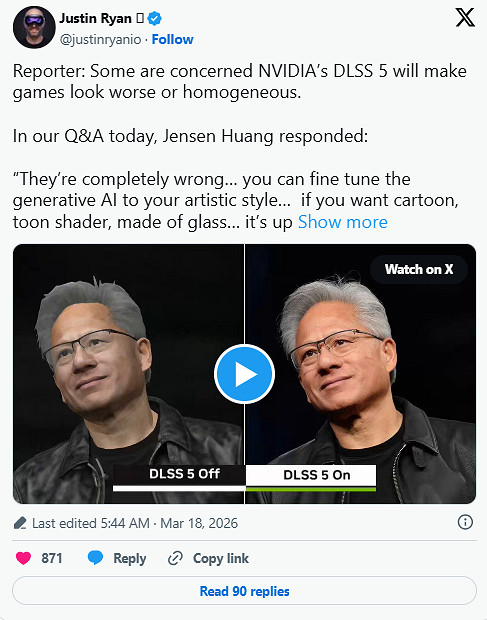Like the tweet with the heart icon

(23, 558)
